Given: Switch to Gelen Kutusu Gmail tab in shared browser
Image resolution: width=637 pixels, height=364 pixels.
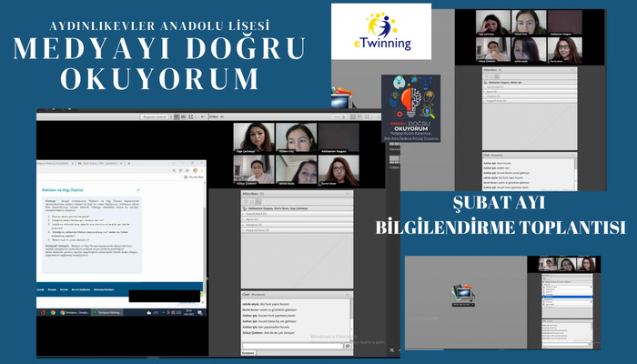Looking at the screenshot, I should tap(98, 163).
